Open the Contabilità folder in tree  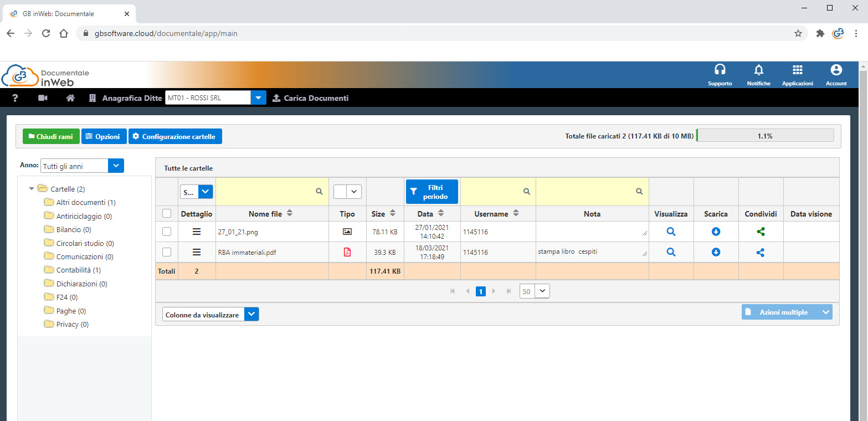78,270
